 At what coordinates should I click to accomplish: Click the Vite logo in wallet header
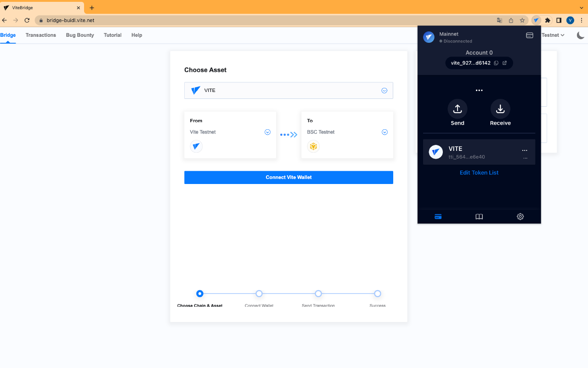point(429,37)
